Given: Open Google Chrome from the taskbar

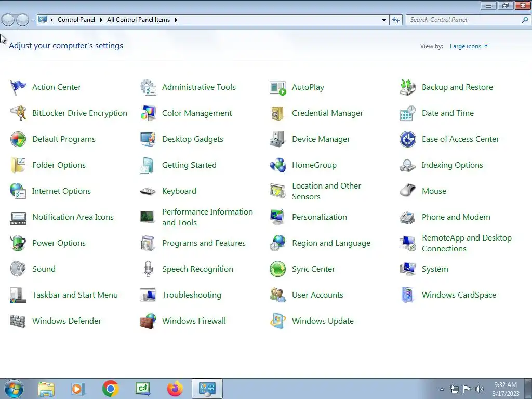Looking at the screenshot, I should [111, 389].
